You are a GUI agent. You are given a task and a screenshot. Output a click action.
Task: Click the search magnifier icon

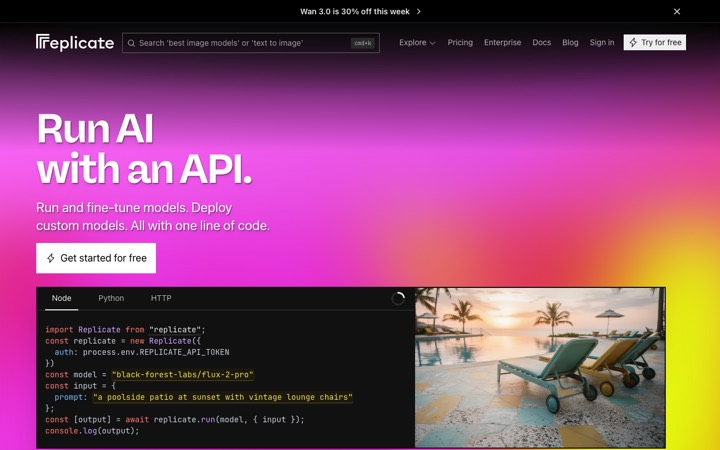[131, 43]
